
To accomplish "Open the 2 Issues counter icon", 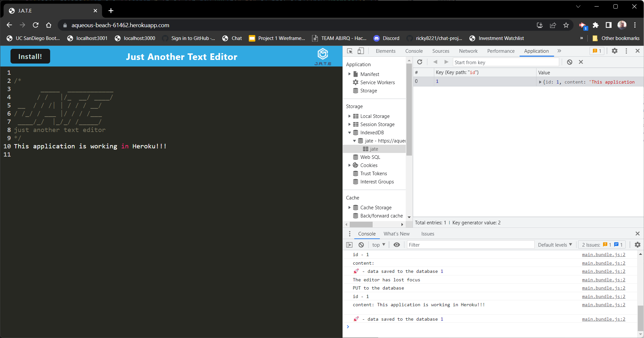I will coord(601,245).
